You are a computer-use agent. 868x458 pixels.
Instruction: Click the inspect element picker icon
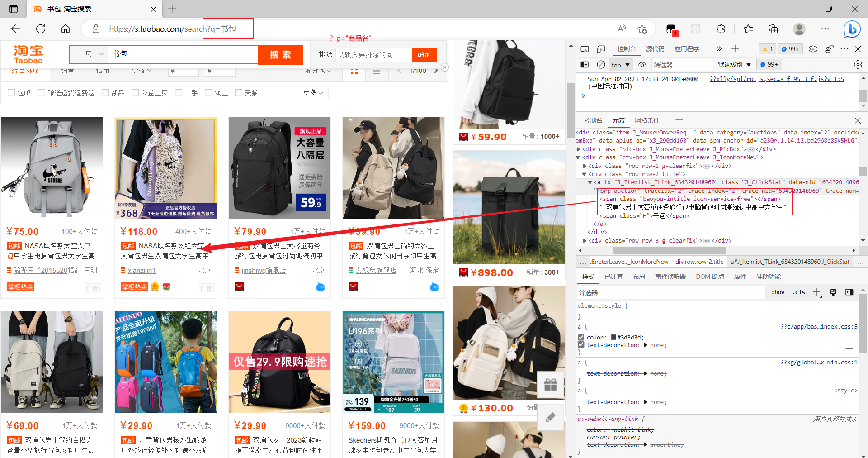585,49
